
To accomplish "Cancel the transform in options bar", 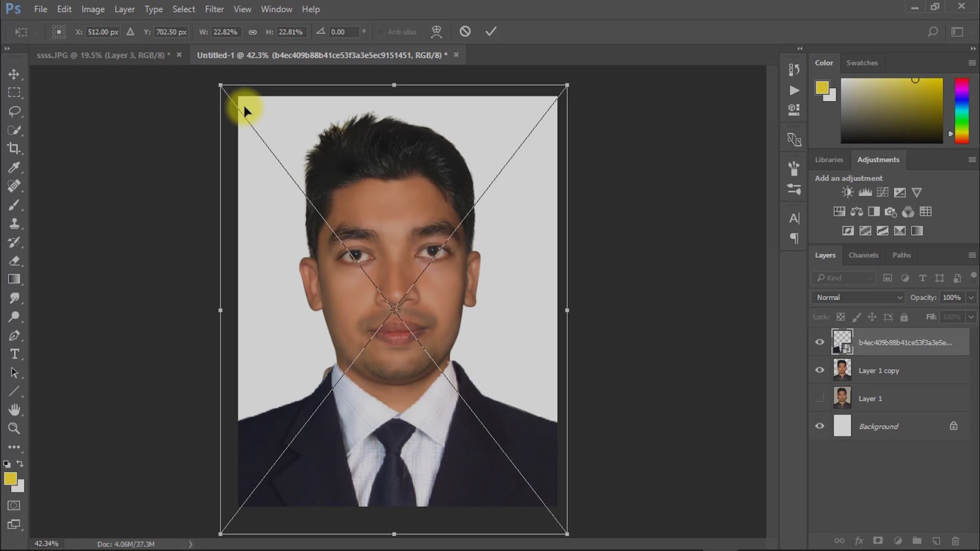I will click(465, 32).
